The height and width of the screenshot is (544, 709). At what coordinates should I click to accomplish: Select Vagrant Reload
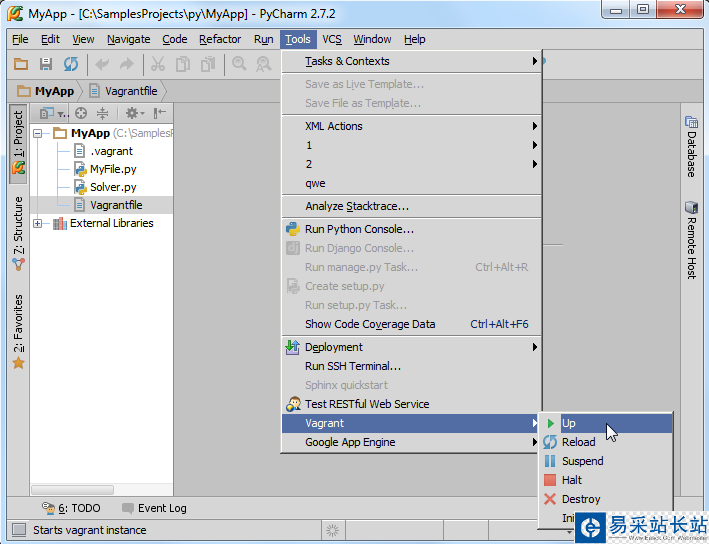[606, 442]
